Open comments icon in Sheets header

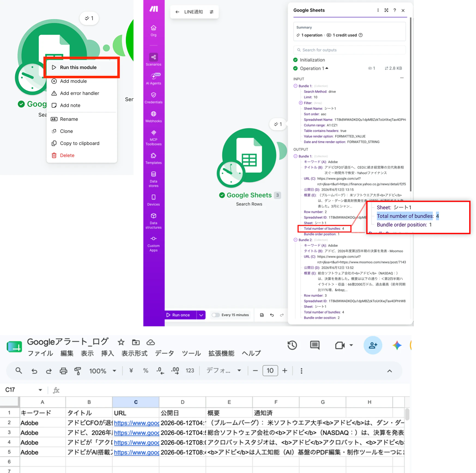[x=315, y=345]
